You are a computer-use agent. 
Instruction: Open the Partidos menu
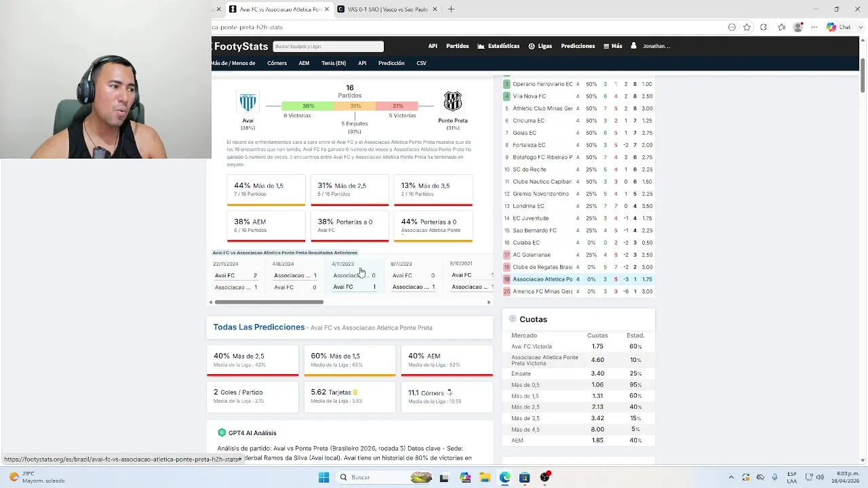(x=457, y=46)
